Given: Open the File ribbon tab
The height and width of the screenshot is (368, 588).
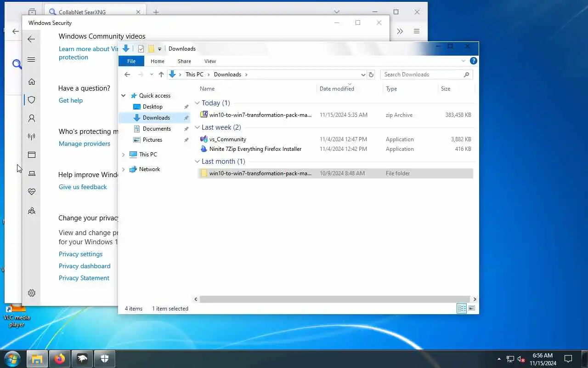Looking at the screenshot, I should 131,61.
